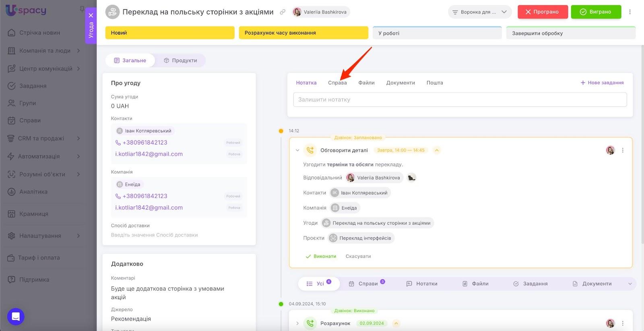Click the priority arrow icon next to Завтра time
Image resolution: width=644 pixels, height=331 pixels.
click(x=437, y=150)
